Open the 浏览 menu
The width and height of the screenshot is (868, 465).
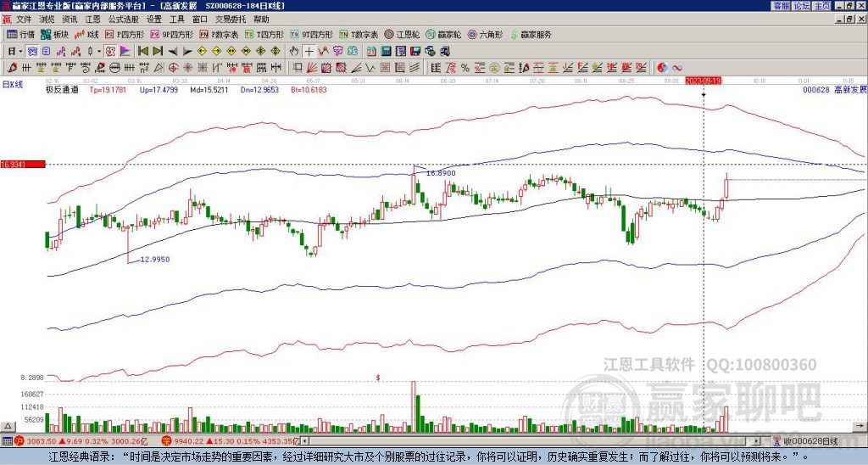(47, 20)
